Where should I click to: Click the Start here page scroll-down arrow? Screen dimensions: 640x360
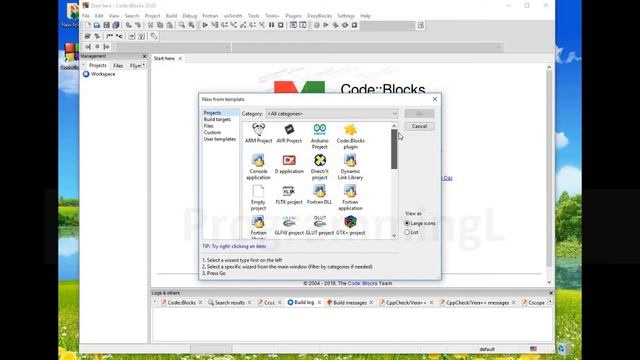point(549,282)
